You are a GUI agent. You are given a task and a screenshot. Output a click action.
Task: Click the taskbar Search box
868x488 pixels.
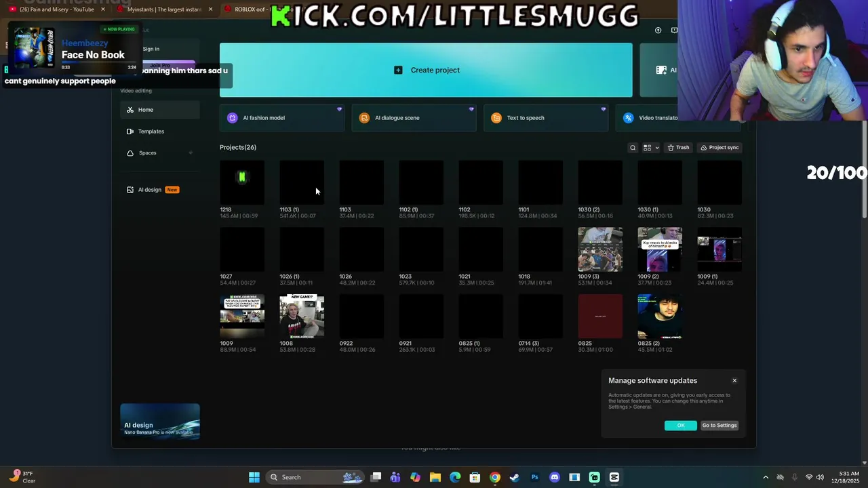pyautogui.click(x=317, y=477)
